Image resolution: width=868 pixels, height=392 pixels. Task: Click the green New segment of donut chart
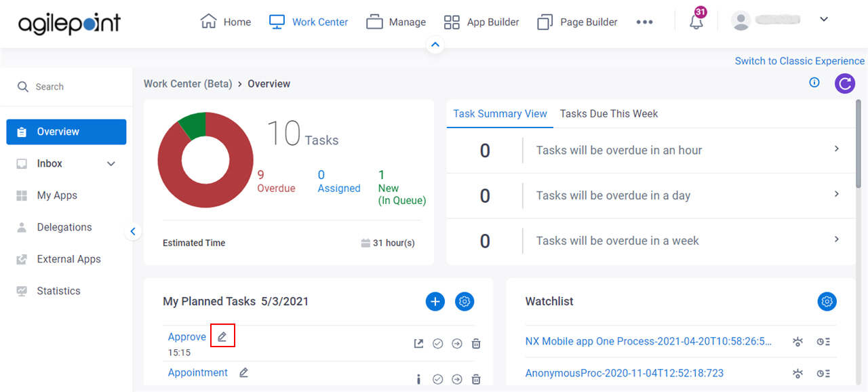[194, 124]
